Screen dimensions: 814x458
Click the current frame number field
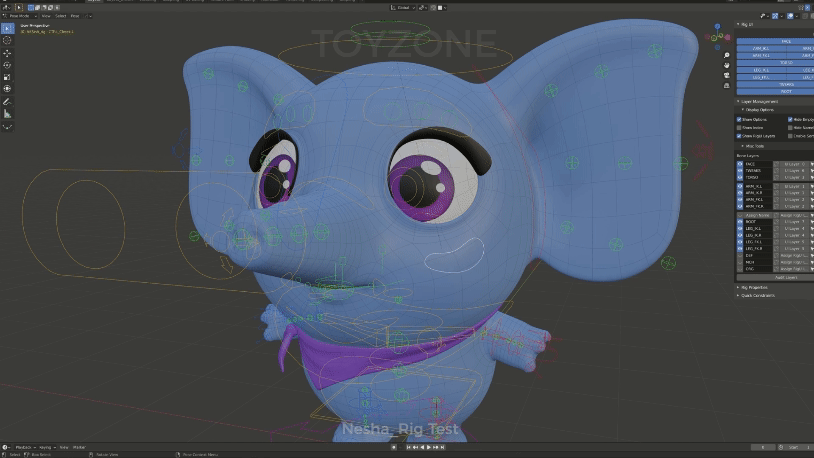(x=763, y=447)
